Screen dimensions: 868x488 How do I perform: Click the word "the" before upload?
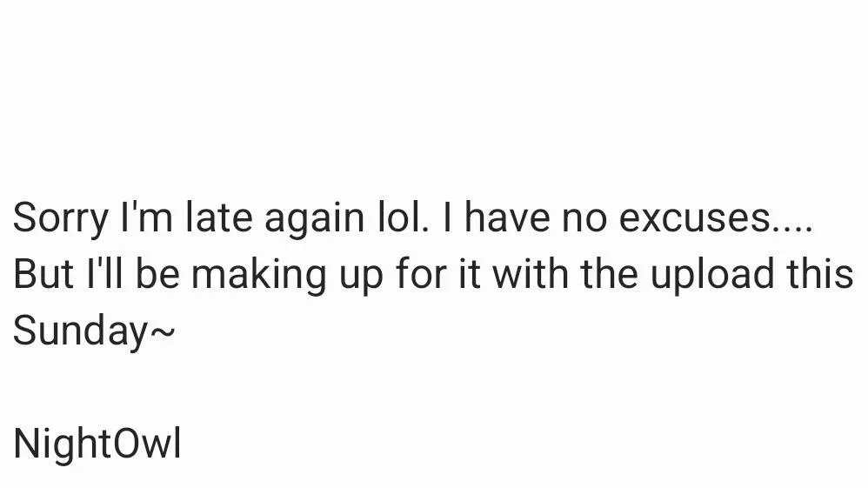click(x=609, y=272)
